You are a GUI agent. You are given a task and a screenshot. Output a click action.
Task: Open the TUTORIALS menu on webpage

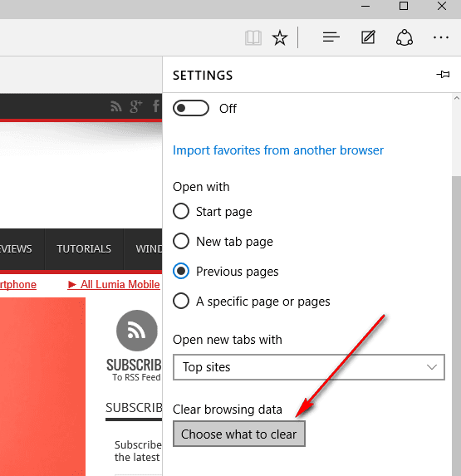(x=84, y=249)
